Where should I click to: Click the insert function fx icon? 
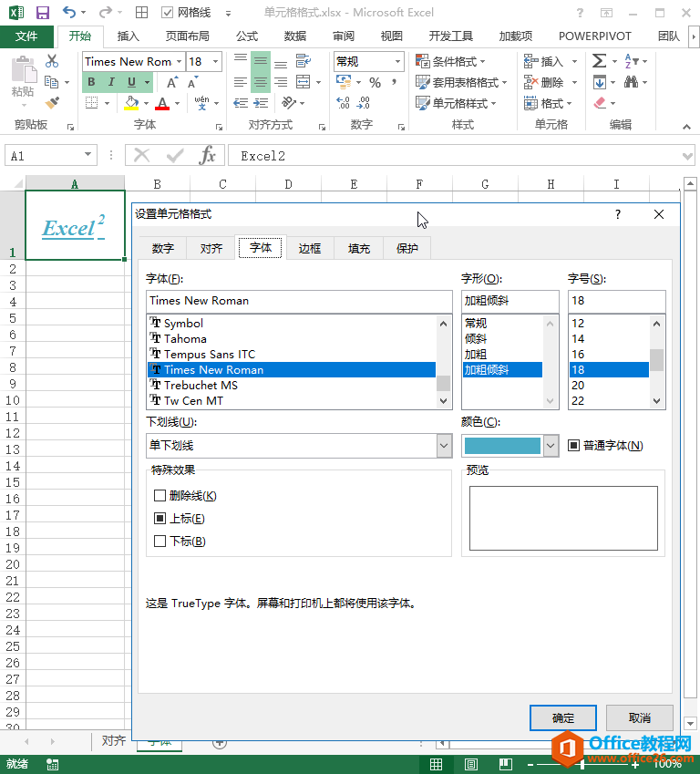pos(207,156)
